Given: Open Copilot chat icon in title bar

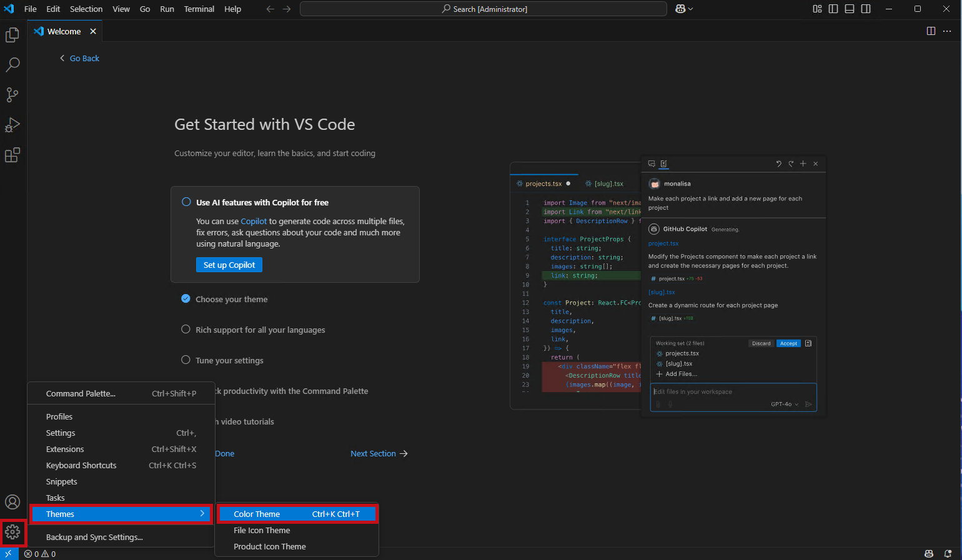Looking at the screenshot, I should (x=681, y=9).
